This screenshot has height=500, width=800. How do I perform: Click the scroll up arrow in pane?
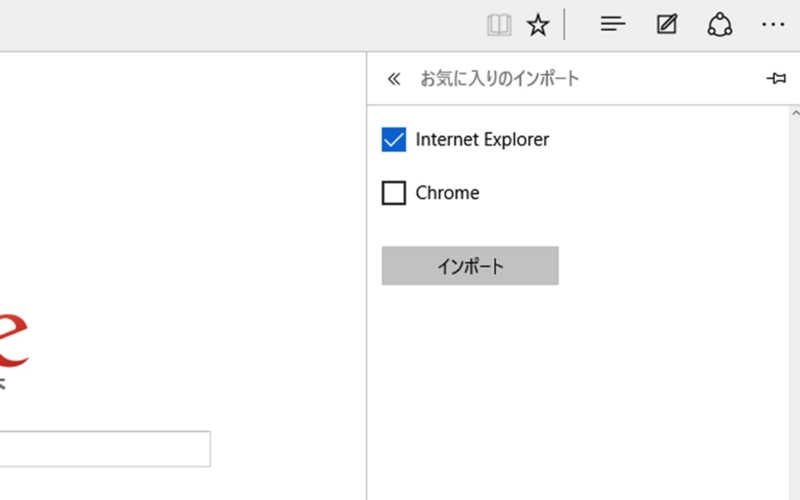pos(795,113)
